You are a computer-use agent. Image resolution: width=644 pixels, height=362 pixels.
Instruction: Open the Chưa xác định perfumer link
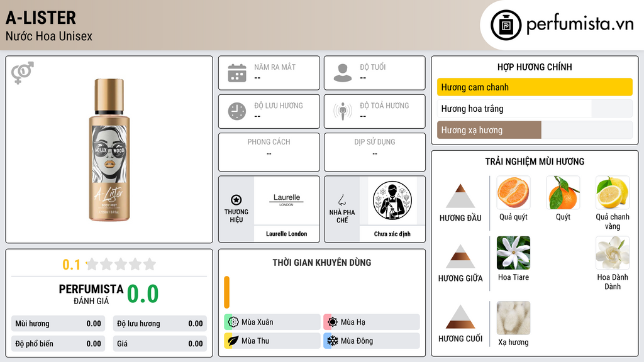click(x=392, y=234)
